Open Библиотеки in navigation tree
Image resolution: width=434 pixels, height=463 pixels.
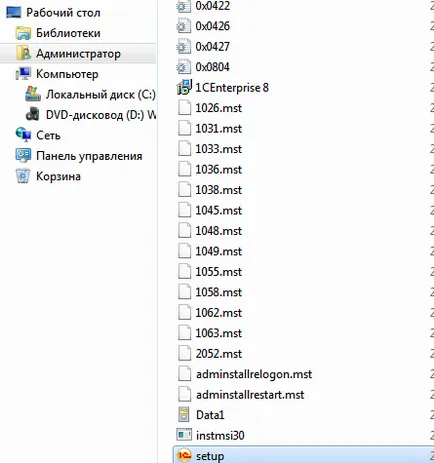click(68, 33)
